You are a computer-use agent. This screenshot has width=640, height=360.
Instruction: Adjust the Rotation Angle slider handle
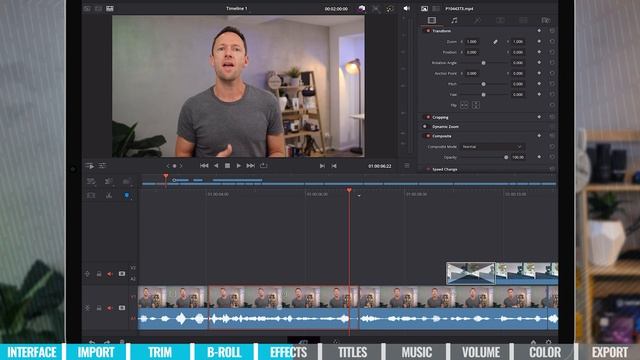tap(483, 63)
